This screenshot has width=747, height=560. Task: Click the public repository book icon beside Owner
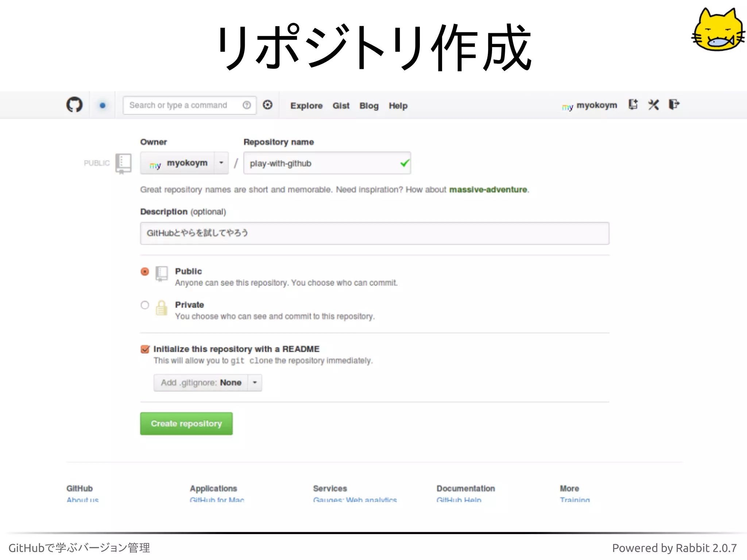(x=123, y=163)
